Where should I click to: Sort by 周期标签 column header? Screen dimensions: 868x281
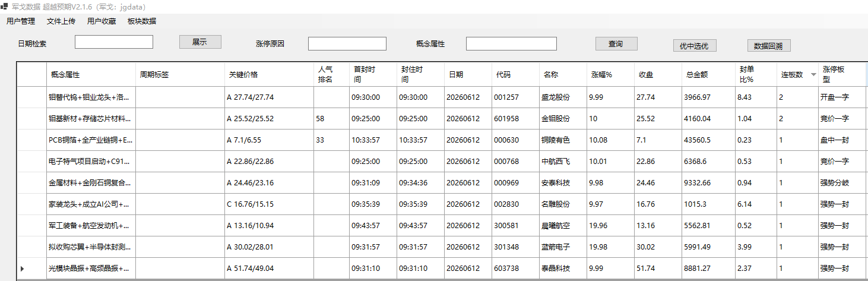click(180, 75)
